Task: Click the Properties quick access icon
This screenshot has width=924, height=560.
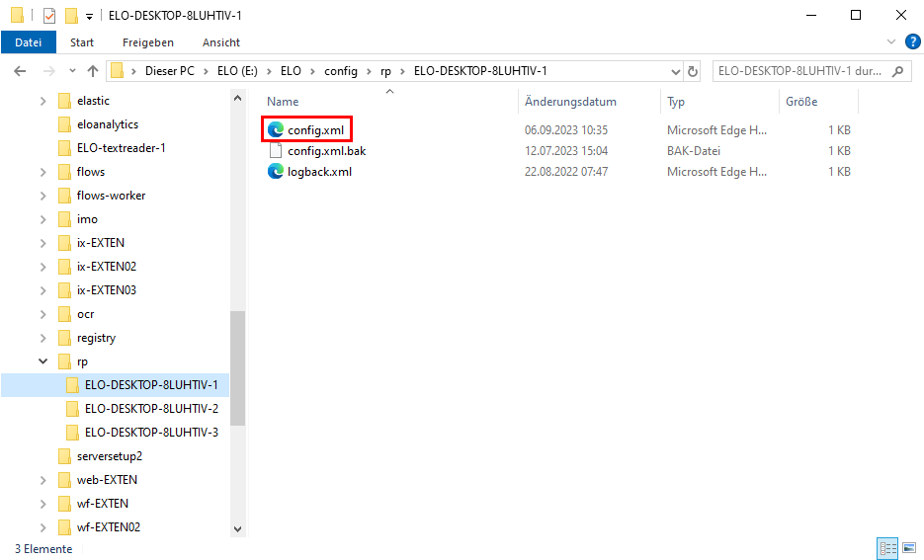Action: pyautogui.click(x=49, y=16)
